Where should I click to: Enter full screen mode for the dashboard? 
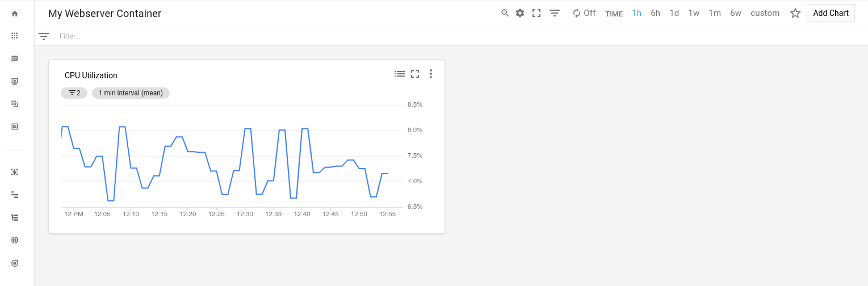click(536, 13)
